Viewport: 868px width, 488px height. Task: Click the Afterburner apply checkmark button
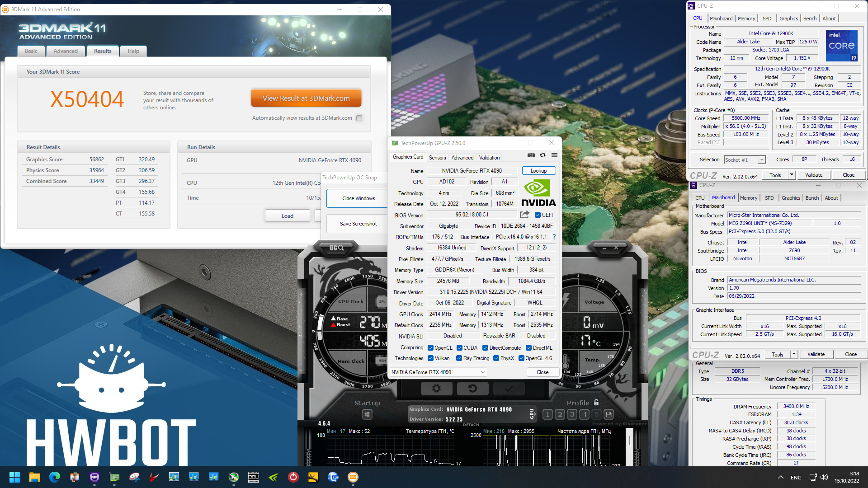point(509,388)
